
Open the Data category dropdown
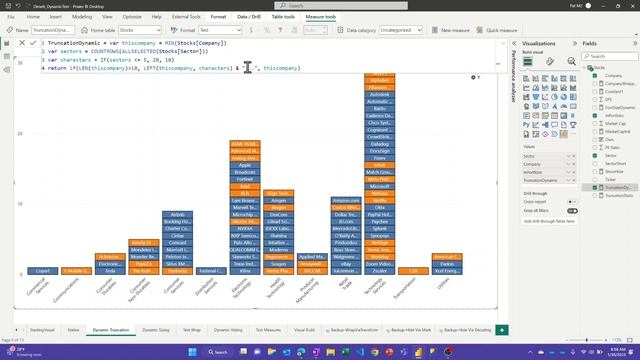(401, 30)
